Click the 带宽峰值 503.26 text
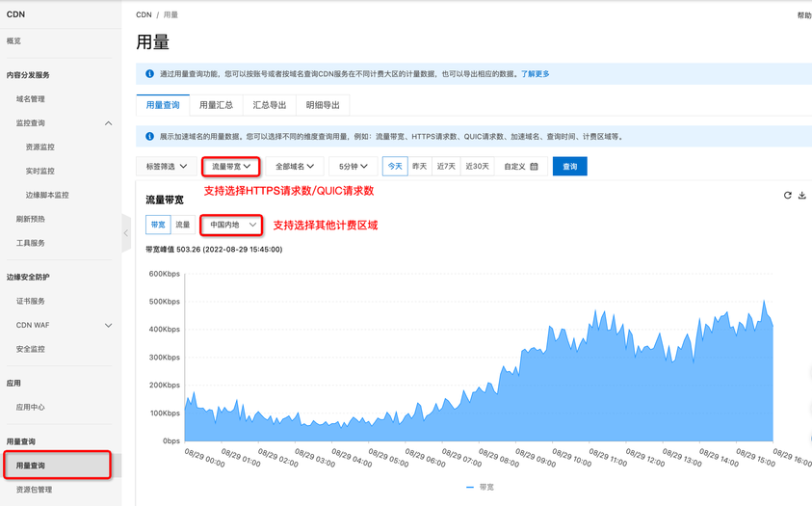 pyautogui.click(x=214, y=249)
